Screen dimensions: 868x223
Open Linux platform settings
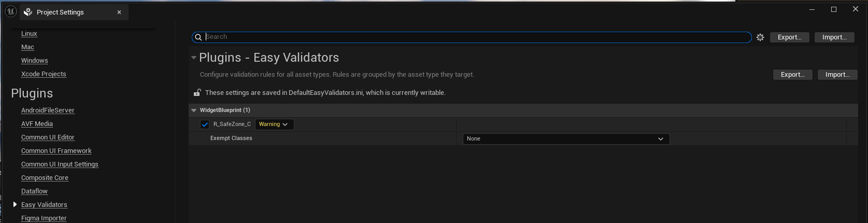(29, 34)
